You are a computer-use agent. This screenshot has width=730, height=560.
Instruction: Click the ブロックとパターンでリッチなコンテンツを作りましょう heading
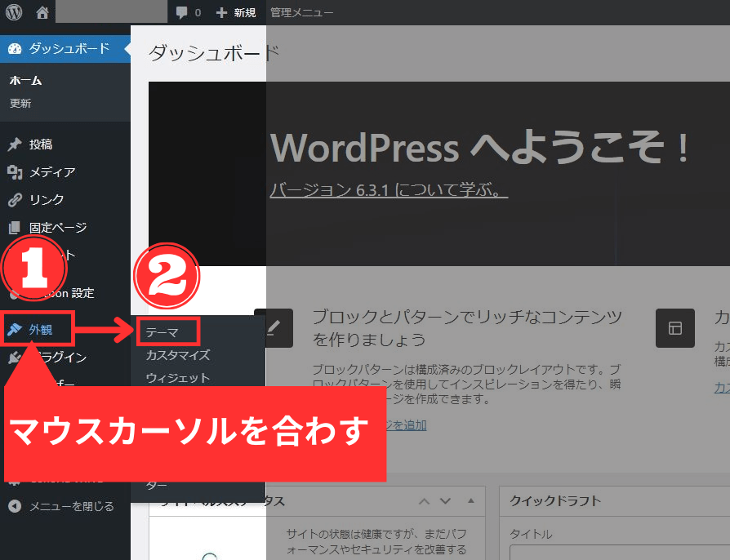[x=467, y=328]
